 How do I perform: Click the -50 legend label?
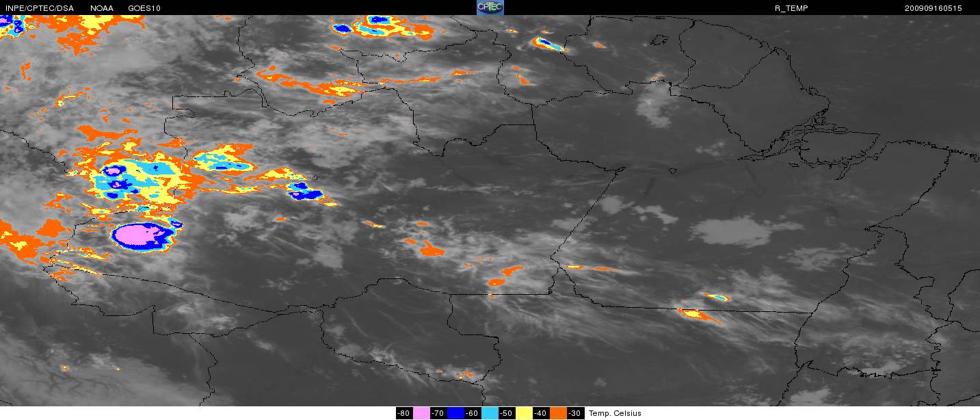(507, 413)
